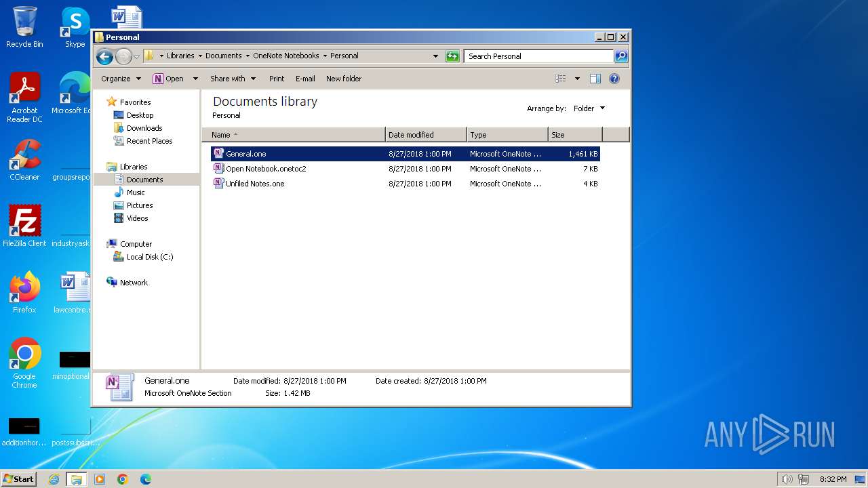Open Explorer help icon
The height and width of the screenshot is (488, 868).
click(x=614, y=79)
